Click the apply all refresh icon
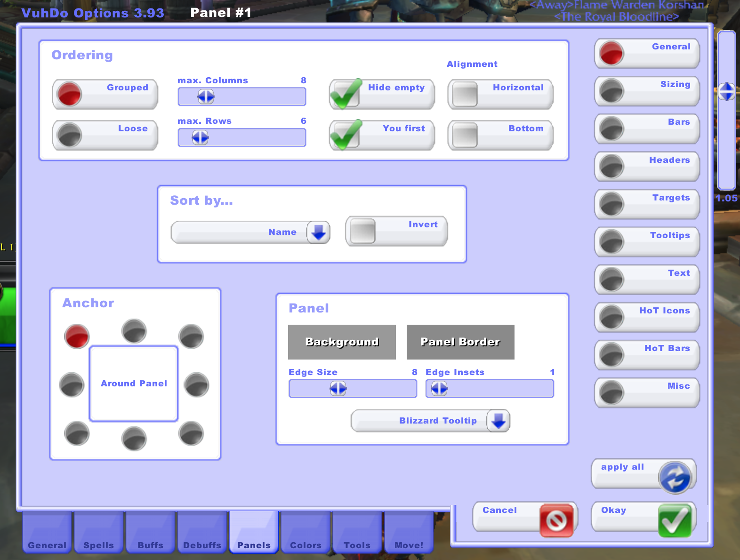Viewport: 740px width, 560px height. (x=675, y=477)
